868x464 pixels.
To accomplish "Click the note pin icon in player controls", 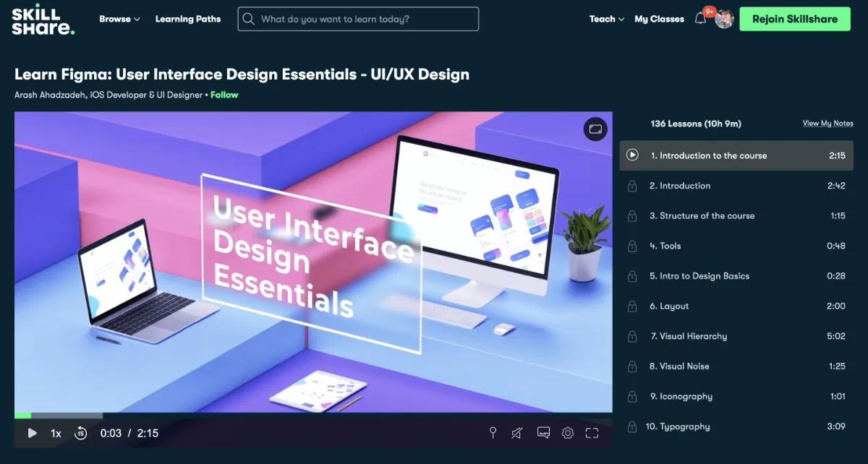I will pos(493,432).
